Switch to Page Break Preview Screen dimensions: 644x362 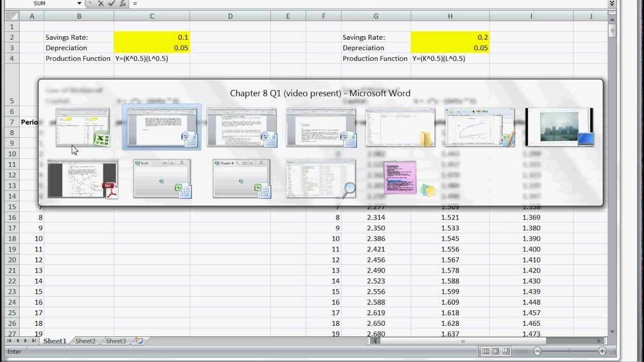pyautogui.click(x=506, y=351)
